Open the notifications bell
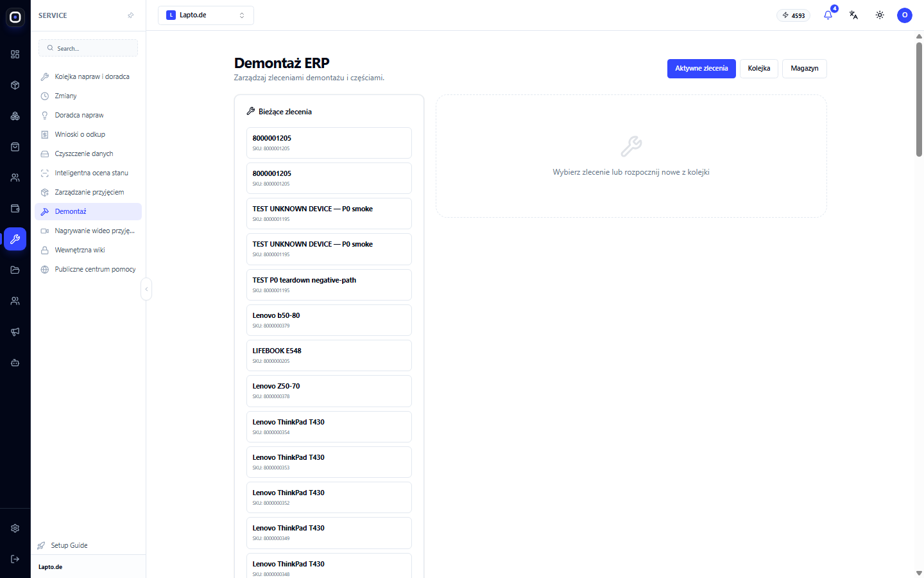 [828, 15]
